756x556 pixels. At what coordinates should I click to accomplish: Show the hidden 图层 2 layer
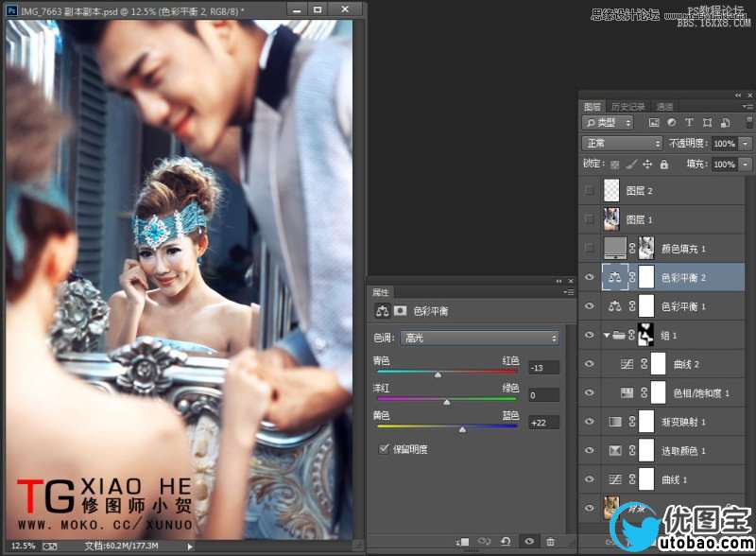pos(589,190)
